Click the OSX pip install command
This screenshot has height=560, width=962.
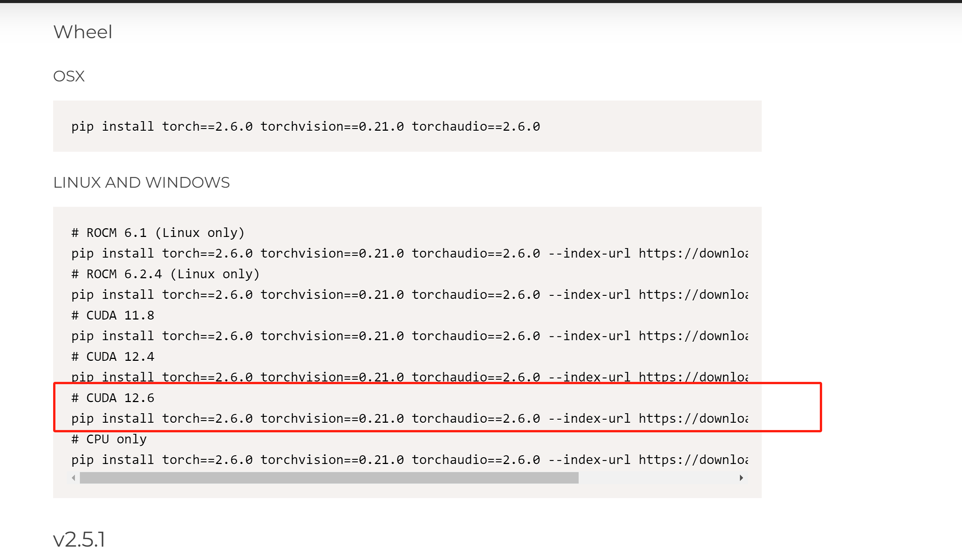pos(305,127)
